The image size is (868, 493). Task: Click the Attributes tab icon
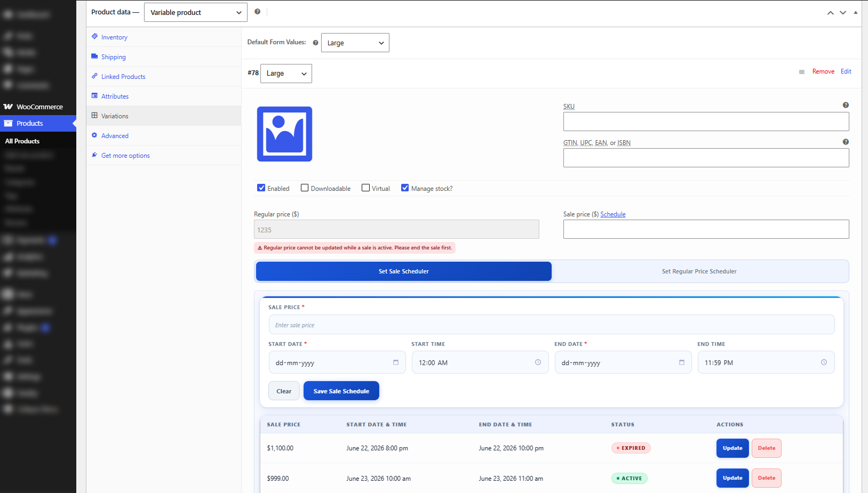tap(94, 96)
